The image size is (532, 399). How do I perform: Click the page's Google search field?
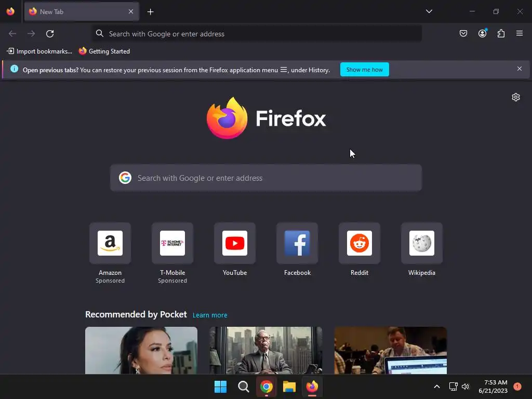(266, 178)
